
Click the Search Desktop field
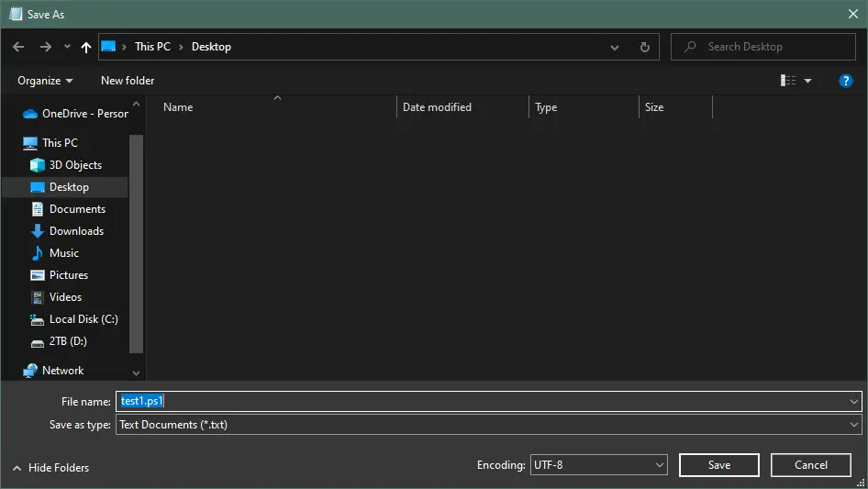click(763, 47)
